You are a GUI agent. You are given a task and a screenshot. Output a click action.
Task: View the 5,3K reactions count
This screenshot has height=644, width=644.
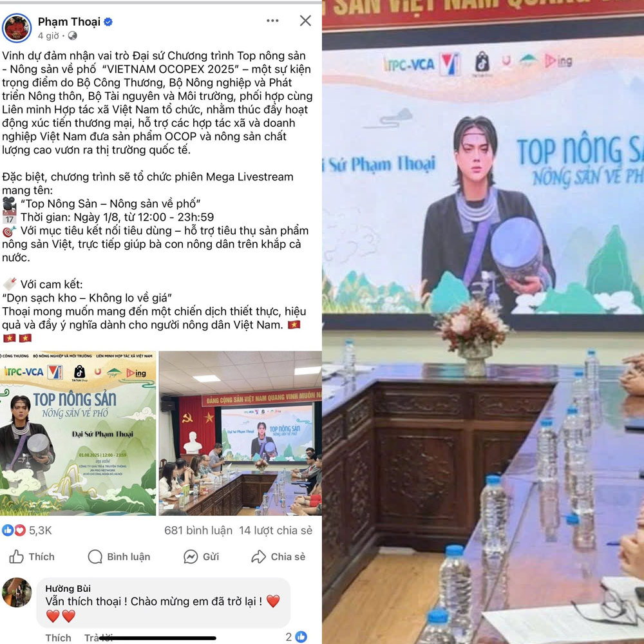click(x=40, y=530)
